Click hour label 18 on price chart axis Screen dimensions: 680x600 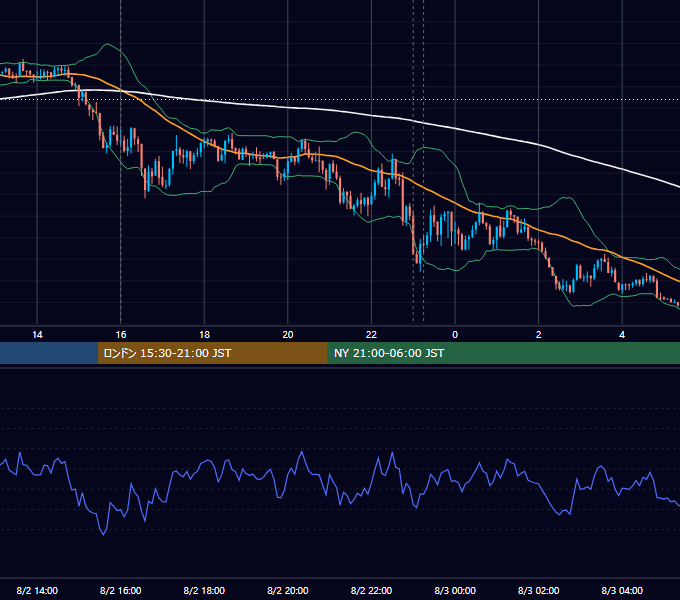pyautogui.click(x=204, y=334)
